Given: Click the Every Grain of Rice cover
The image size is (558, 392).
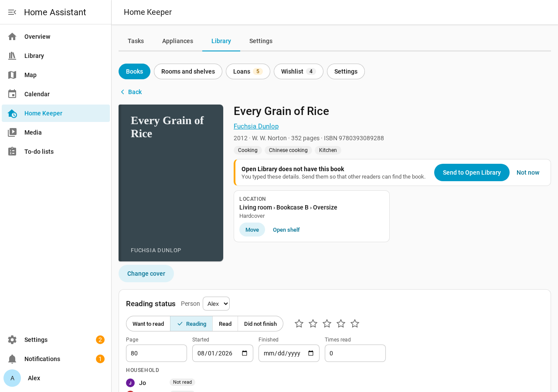Looking at the screenshot, I should [171, 183].
